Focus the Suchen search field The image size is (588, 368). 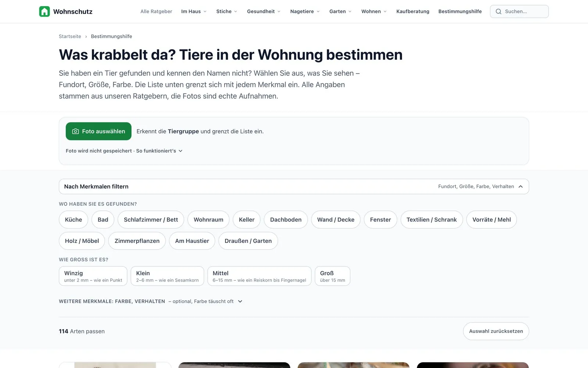click(x=519, y=11)
